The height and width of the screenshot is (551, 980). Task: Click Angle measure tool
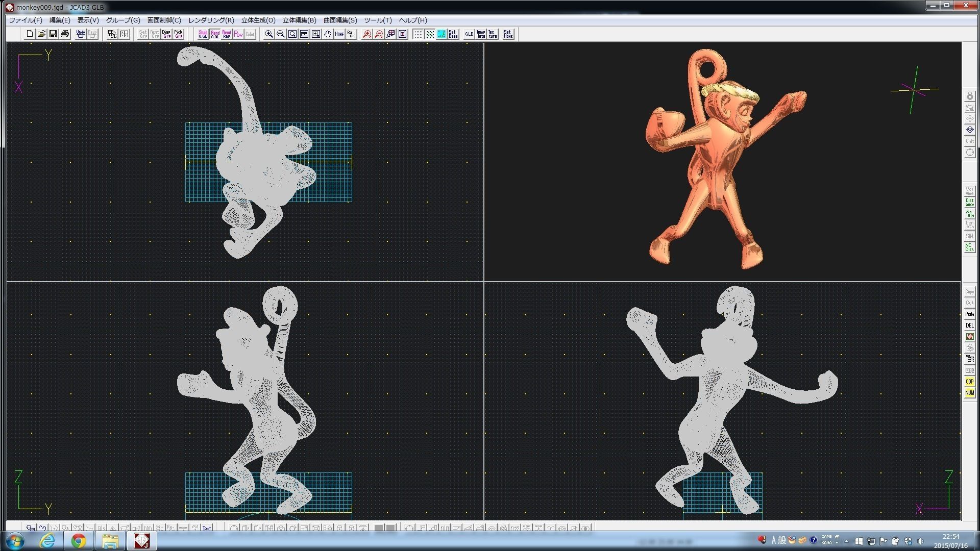pyautogui.click(x=969, y=214)
